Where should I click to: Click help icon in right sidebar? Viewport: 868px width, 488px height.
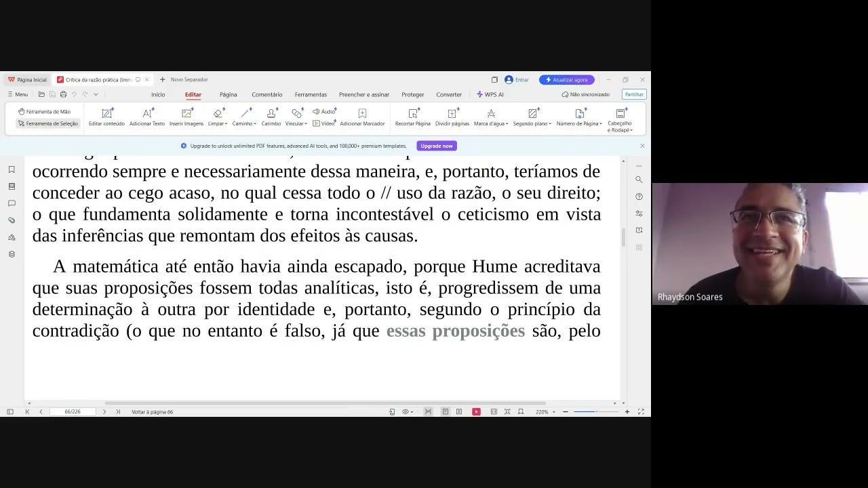[639, 197]
